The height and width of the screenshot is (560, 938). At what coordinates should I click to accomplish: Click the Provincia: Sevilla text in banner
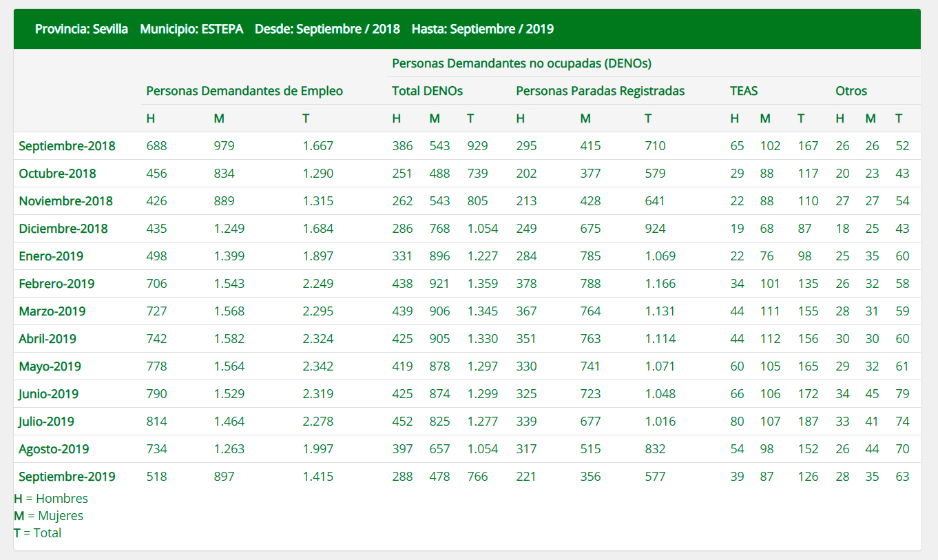pos(81,29)
